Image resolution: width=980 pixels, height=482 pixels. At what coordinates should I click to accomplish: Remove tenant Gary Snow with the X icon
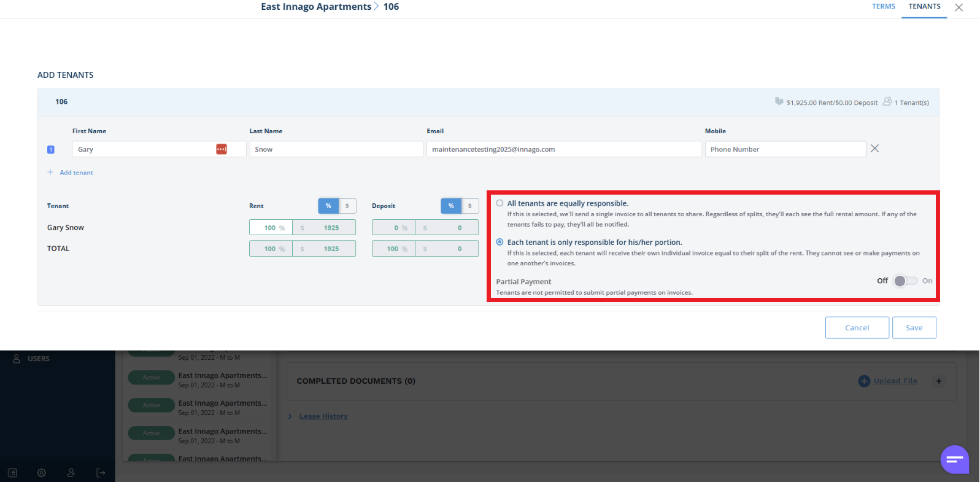point(874,149)
